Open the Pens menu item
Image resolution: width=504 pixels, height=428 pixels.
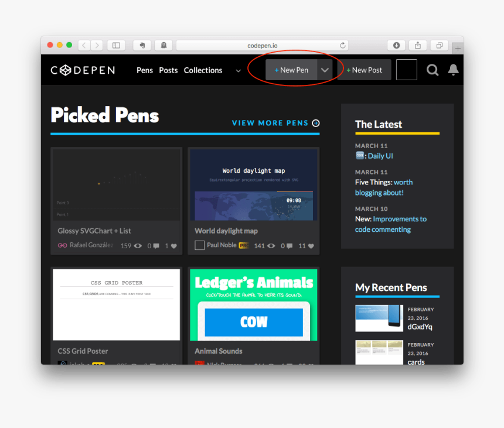click(x=145, y=70)
